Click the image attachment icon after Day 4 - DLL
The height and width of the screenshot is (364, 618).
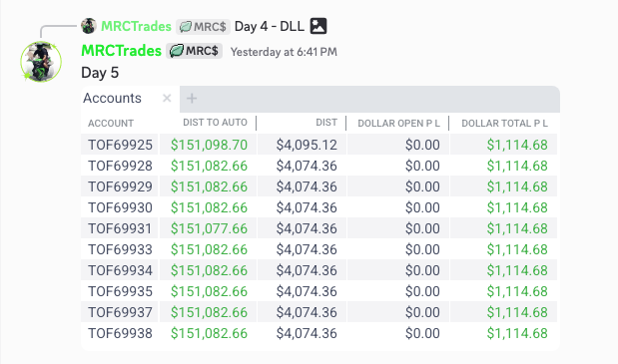click(x=318, y=26)
